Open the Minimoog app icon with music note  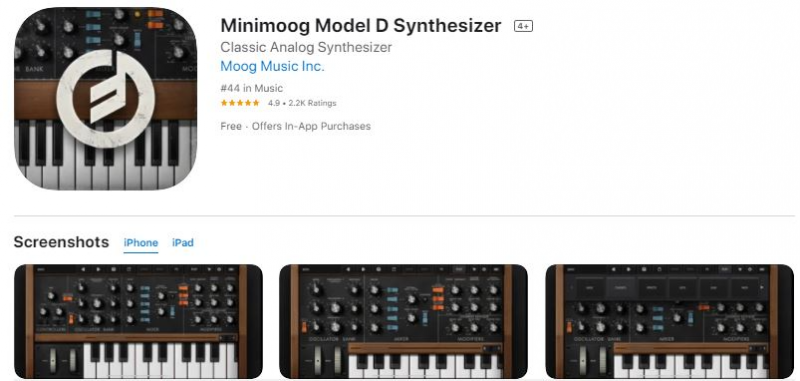(x=105, y=99)
